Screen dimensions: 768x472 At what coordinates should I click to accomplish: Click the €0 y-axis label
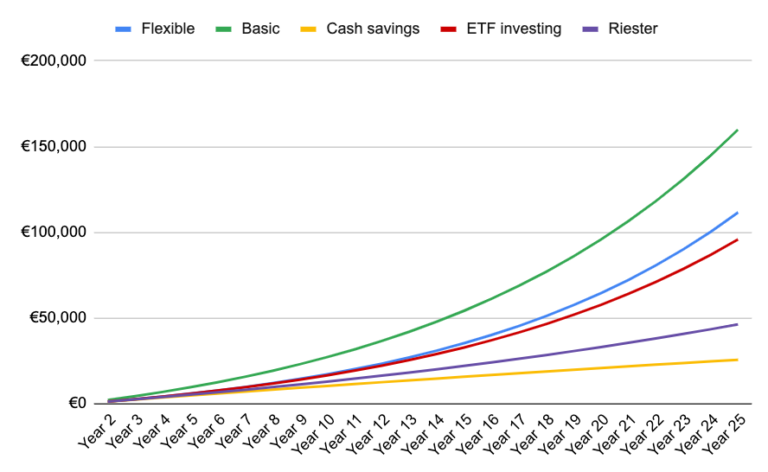(76, 404)
